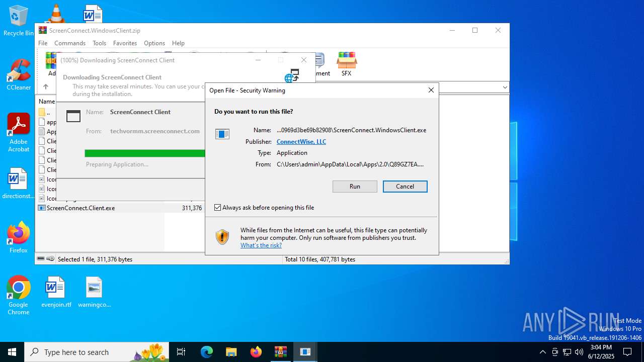The height and width of the screenshot is (362, 644).
Task: Select the warningco... image file on desktop
Action: click(94, 292)
